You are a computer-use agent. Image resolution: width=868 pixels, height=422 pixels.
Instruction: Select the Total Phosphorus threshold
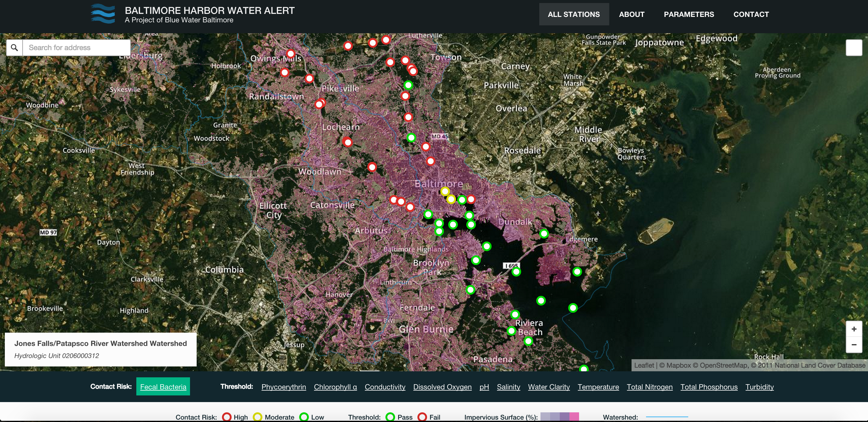point(709,387)
